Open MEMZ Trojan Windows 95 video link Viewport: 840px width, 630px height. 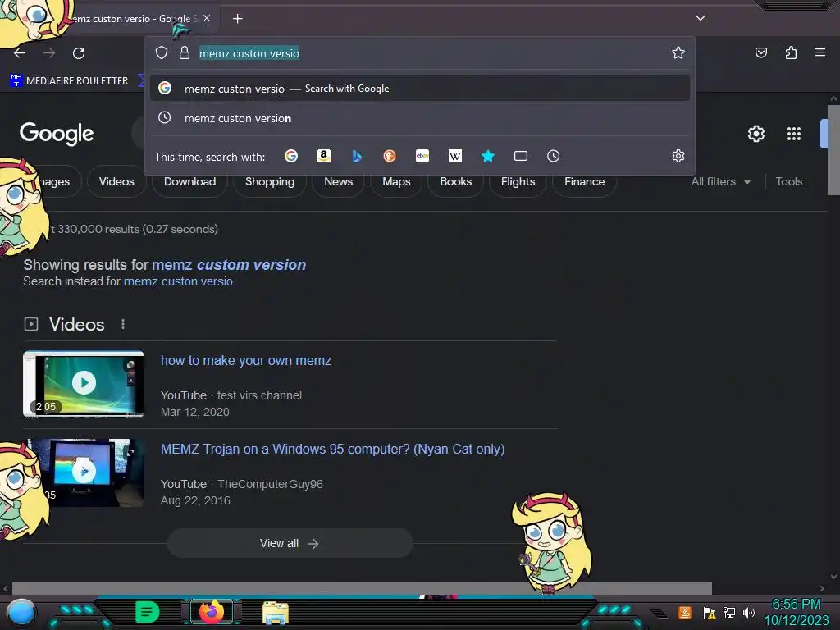click(x=333, y=449)
